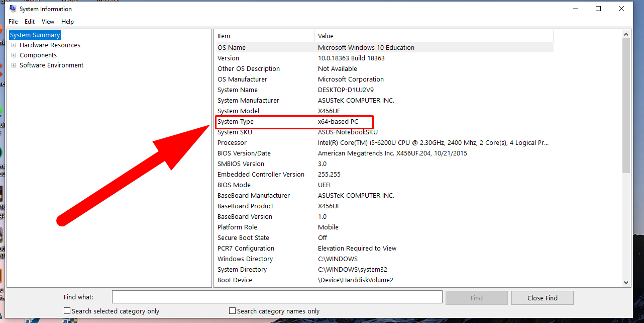Open the File menu

(x=13, y=22)
